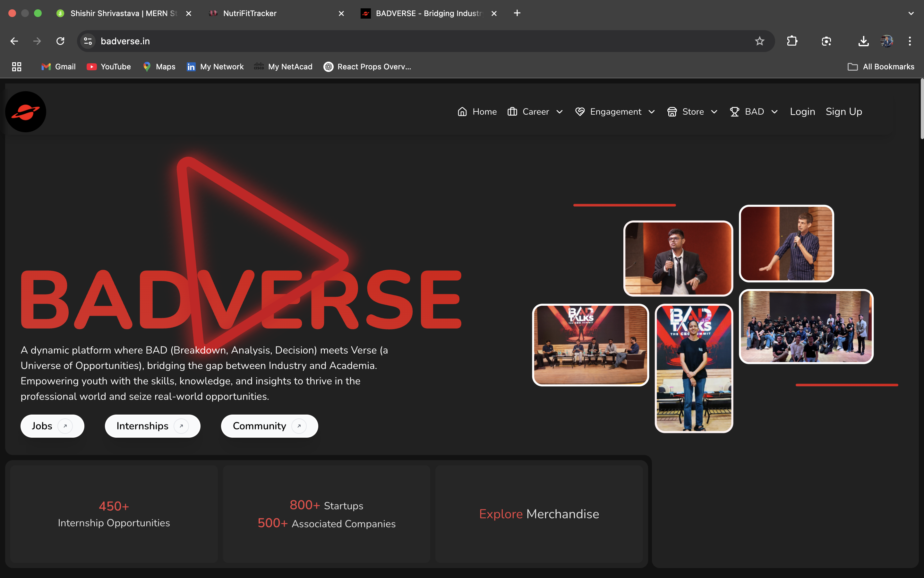Open the React Props Overview bookmark
Screen dimensions: 924x578
pos(367,67)
